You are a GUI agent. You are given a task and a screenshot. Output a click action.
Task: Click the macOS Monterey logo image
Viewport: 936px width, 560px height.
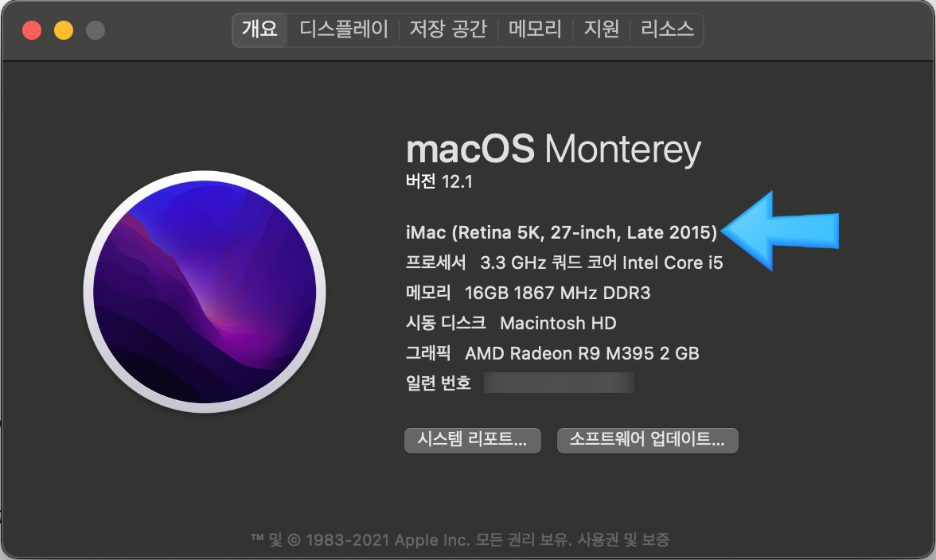tap(205, 292)
